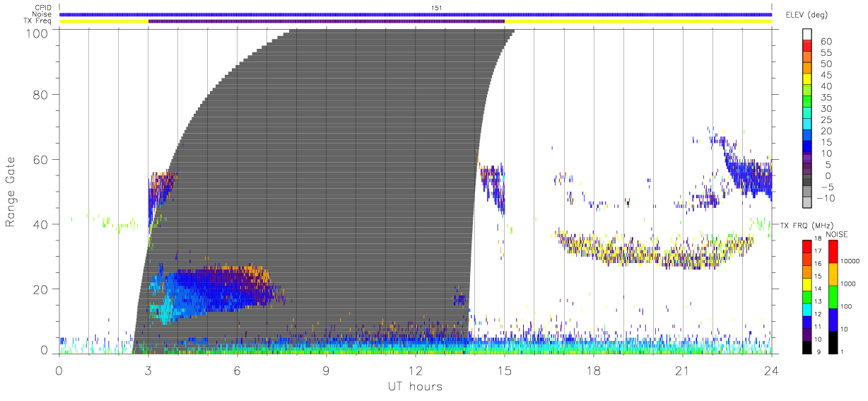Click light gray ELEV swatch below -10

[807, 204]
